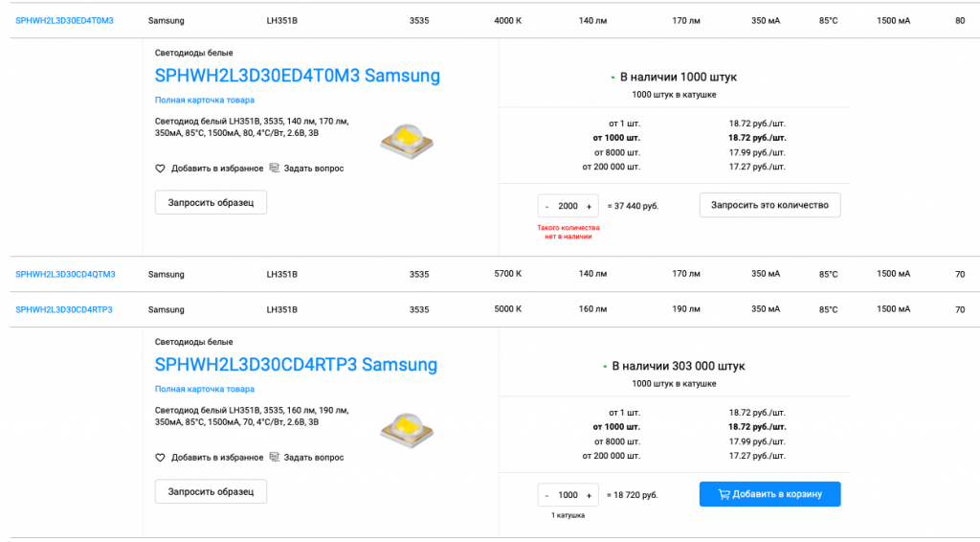Click Запросить это количество button

tap(770, 205)
